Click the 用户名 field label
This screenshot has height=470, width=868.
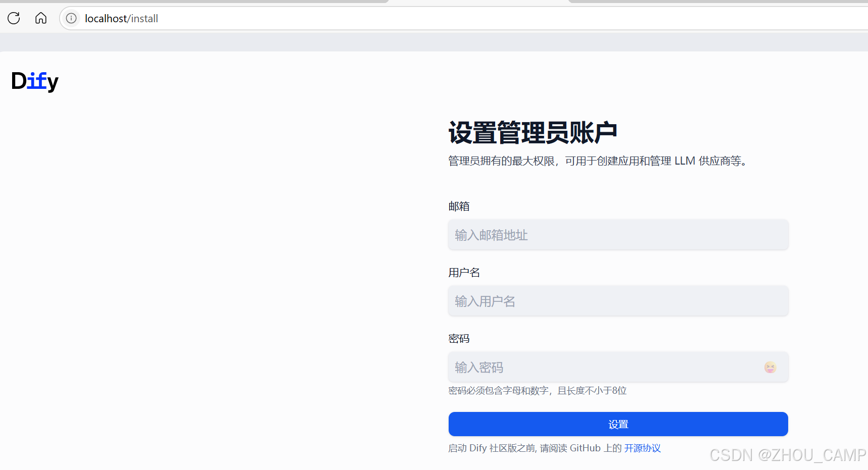464,273
